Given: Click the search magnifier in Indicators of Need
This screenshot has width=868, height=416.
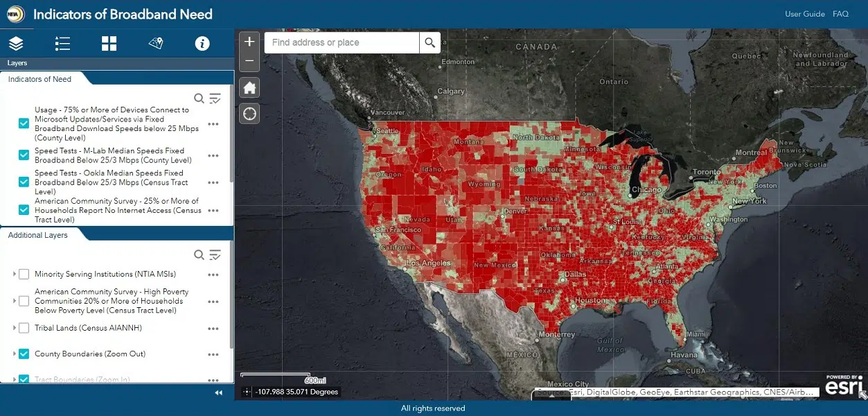Looking at the screenshot, I should tap(199, 98).
